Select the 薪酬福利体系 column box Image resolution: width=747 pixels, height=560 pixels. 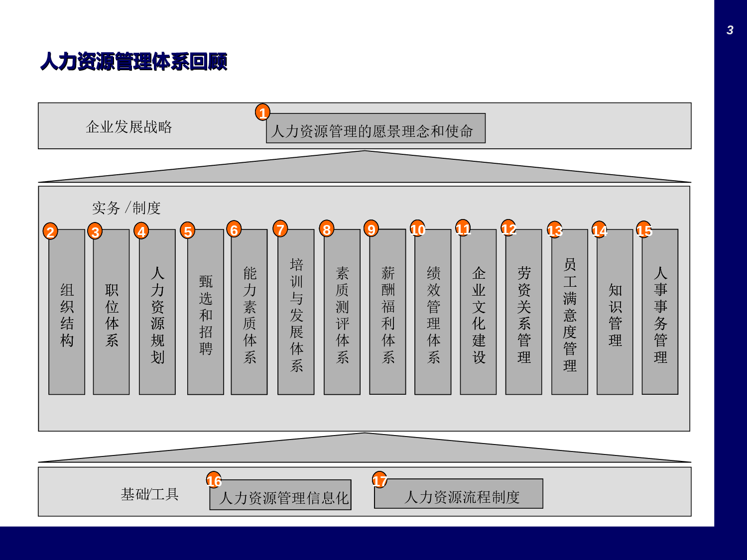coord(387,312)
